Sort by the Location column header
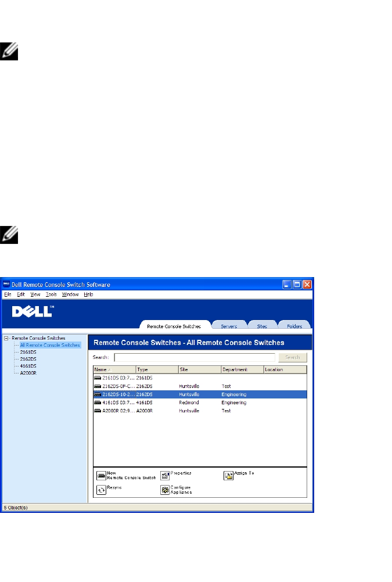The width and height of the screenshot is (392, 582). pyautogui.click(x=285, y=369)
